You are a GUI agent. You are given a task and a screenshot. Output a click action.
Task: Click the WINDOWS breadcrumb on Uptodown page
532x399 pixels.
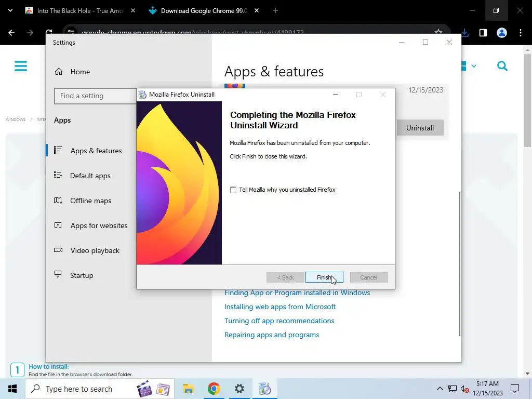pos(15,119)
